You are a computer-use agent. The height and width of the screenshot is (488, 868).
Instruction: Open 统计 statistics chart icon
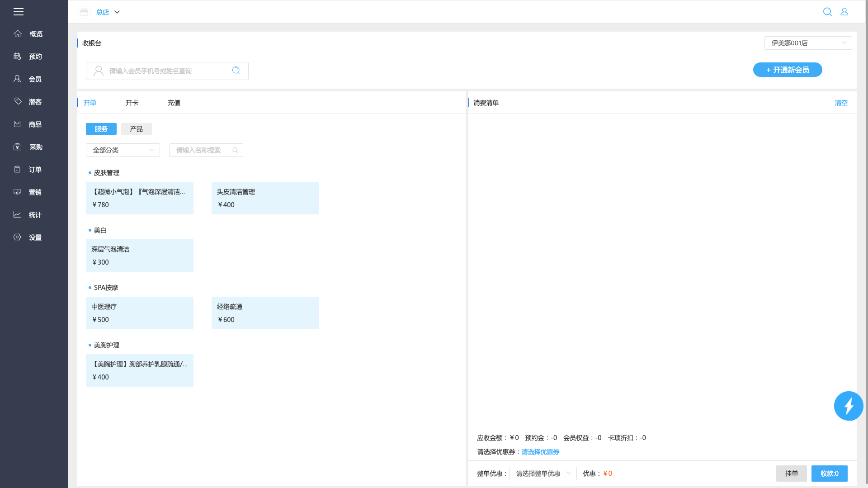[17, 214]
